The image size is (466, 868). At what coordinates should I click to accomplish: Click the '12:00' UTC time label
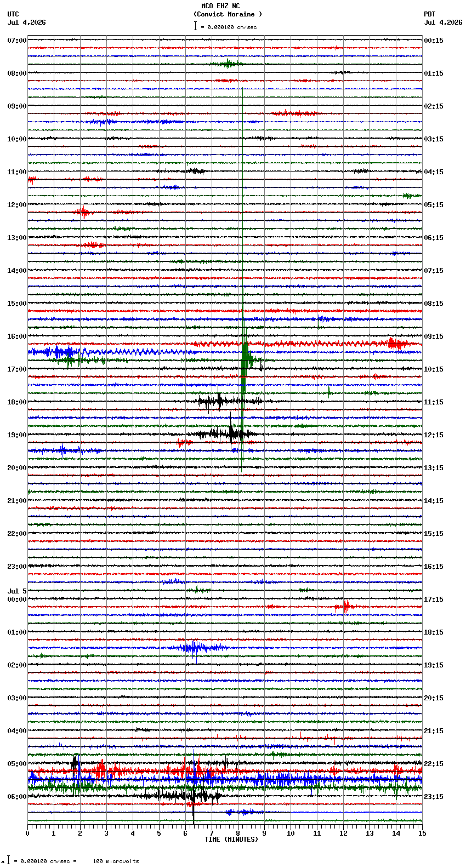(17, 205)
